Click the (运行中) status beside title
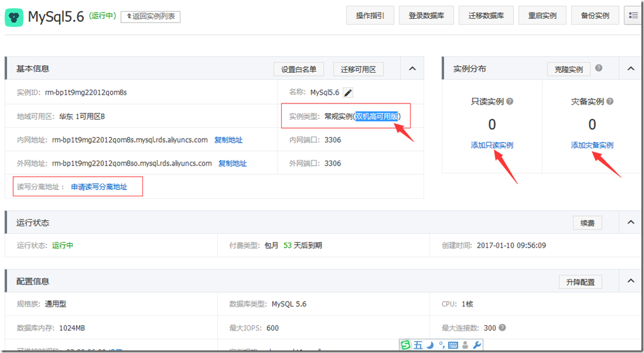Screen dimensions: 644x353 click(102, 16)
